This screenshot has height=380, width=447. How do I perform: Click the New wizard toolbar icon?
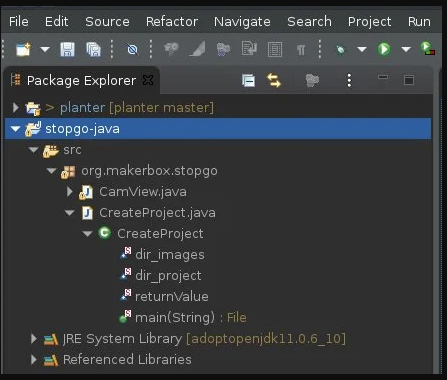(x=23, y=49)
